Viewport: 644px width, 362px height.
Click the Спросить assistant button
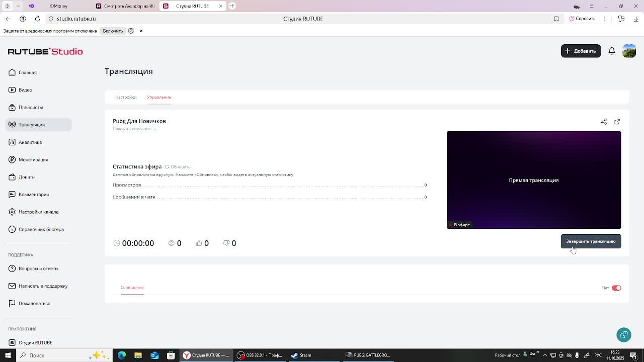(582, 19)
